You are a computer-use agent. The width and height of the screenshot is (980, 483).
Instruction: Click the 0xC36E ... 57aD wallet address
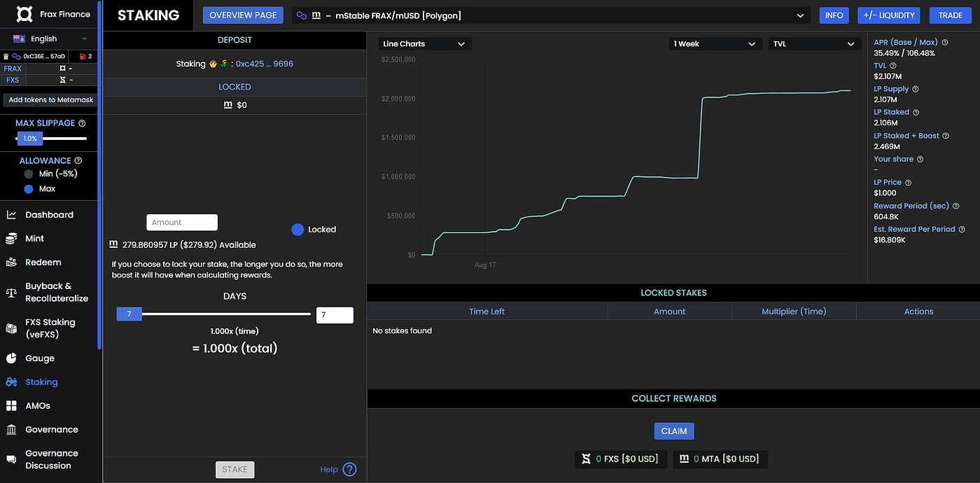(x=44, y=56)
